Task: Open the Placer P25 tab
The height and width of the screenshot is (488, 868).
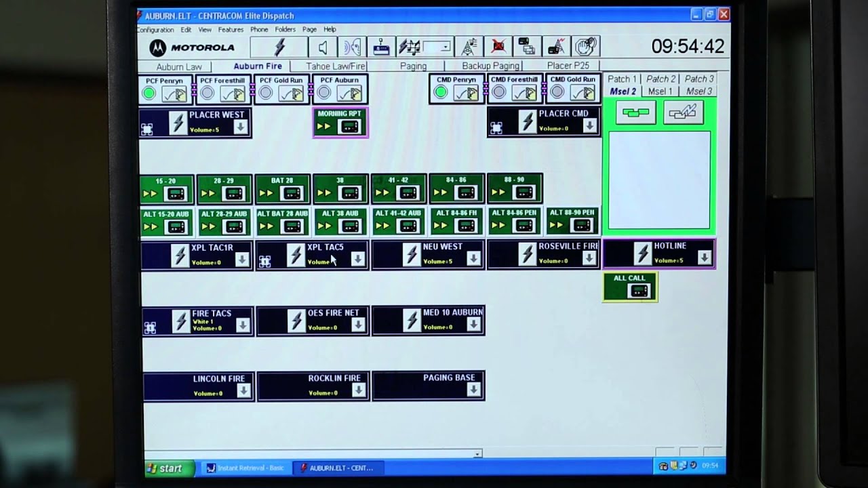Action: 568,66
